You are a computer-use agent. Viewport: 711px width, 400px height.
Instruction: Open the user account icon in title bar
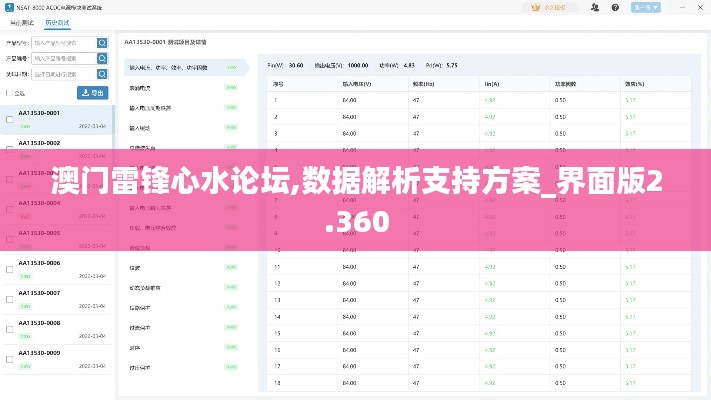tap(595, 7)
